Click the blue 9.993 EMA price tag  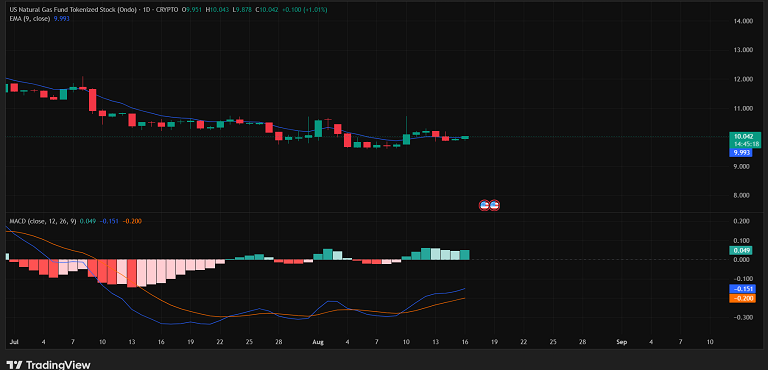pyautogui.click(x=740, y=153)
